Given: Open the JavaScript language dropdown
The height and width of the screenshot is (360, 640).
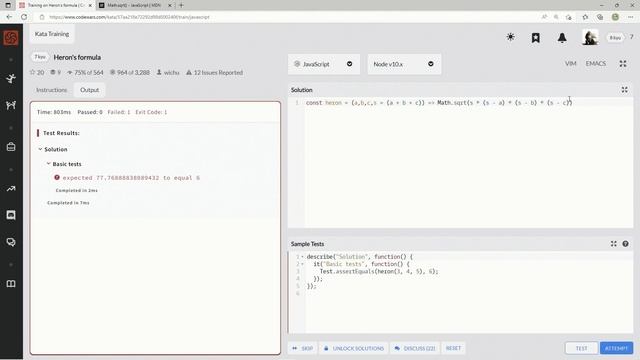Looking at the screenshot, I should point(324,64).
